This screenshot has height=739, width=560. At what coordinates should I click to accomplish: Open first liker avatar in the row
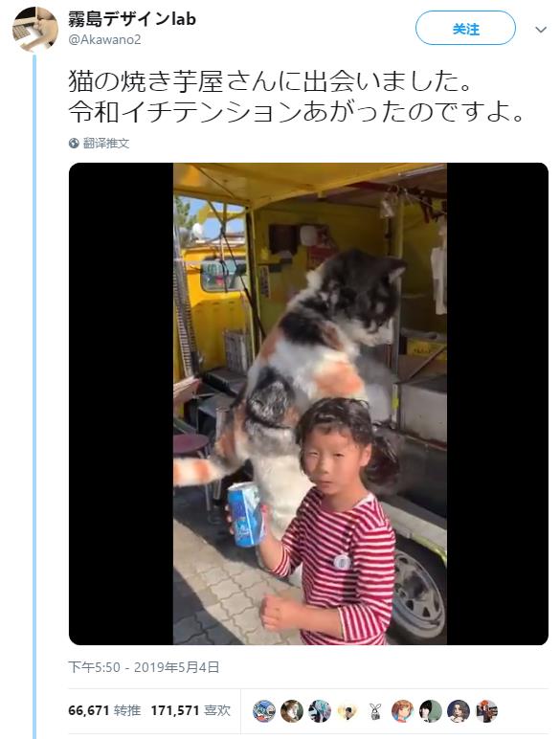tap(264, 710)
